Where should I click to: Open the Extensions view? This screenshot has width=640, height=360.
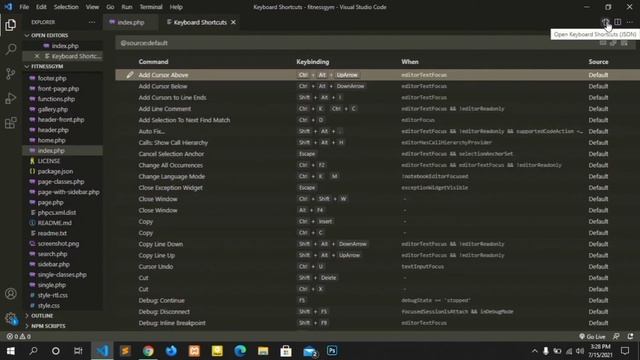point(11,122)
